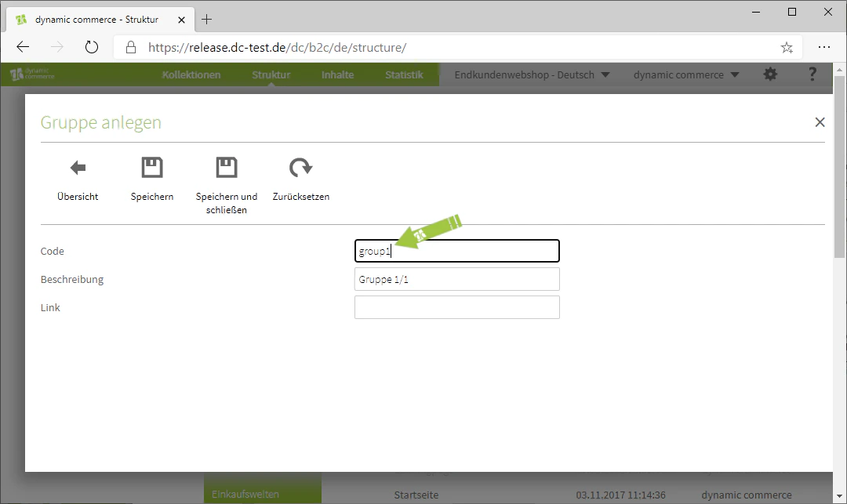Open the Kollektionen menu
Screen dimensions: 847x504
(x=191, y=74)
